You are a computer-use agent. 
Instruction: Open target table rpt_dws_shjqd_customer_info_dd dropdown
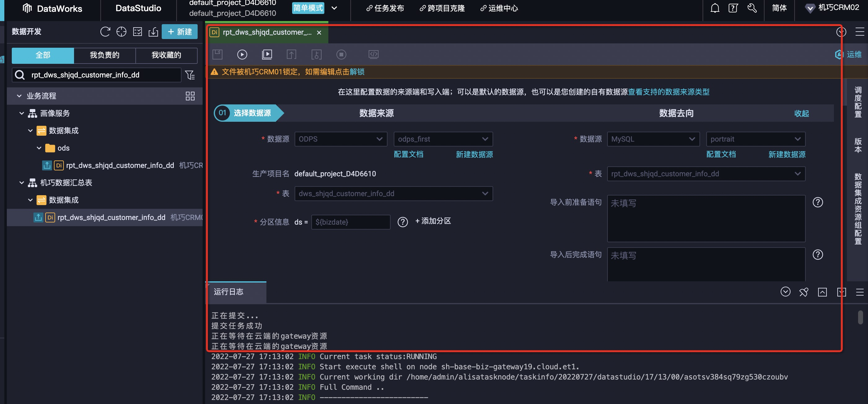point(706,174)
